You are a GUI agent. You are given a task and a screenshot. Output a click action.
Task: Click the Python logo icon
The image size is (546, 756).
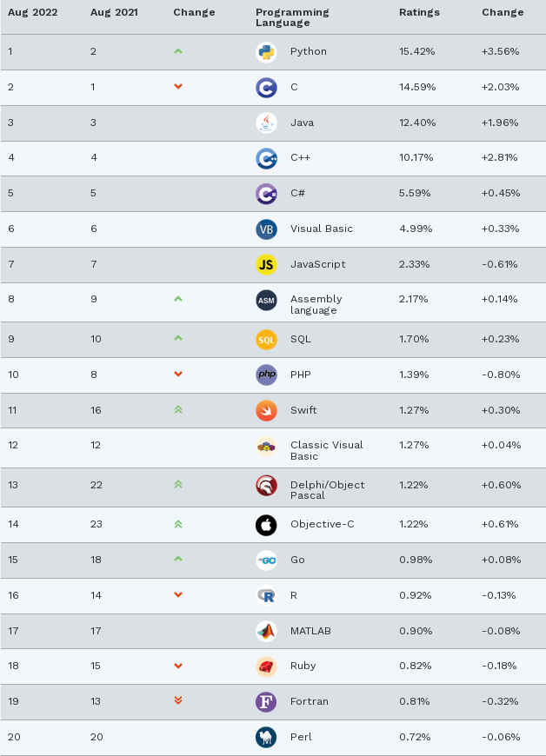266,52
